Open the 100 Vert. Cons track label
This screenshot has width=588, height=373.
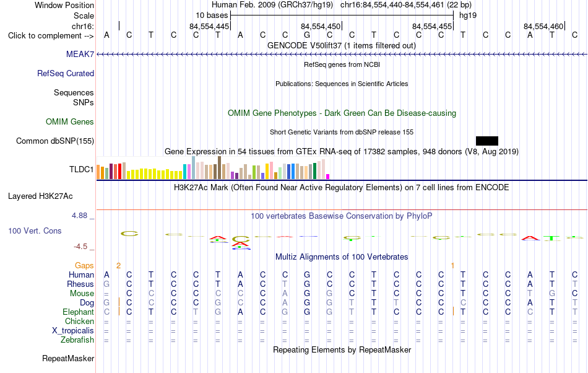(35, 230)
